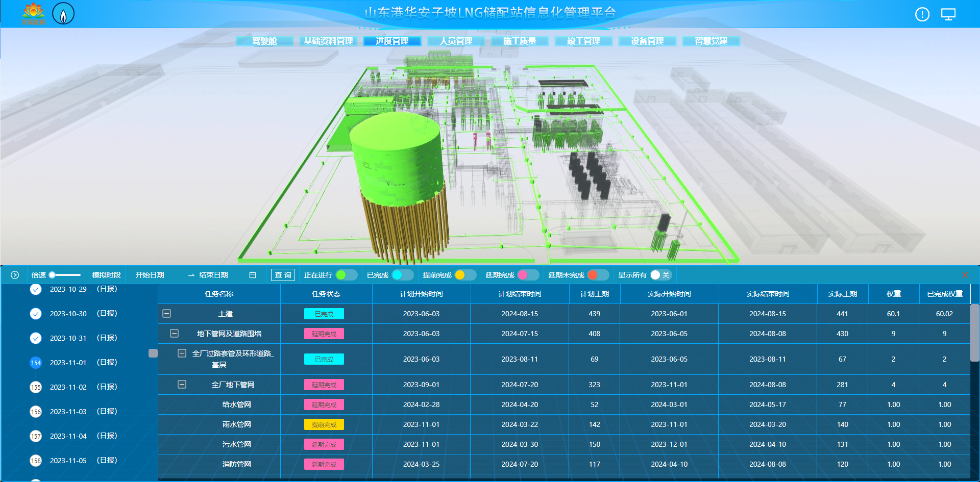Toggle the 提前完成 yellow switch

pos(465,275)
